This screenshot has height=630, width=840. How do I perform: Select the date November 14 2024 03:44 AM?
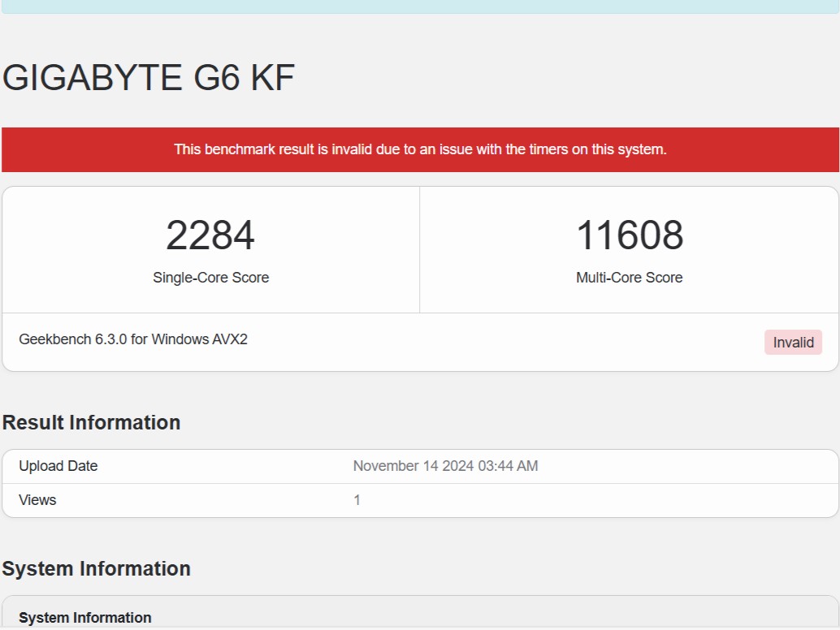pyautogui.click(x=445, y=466)
